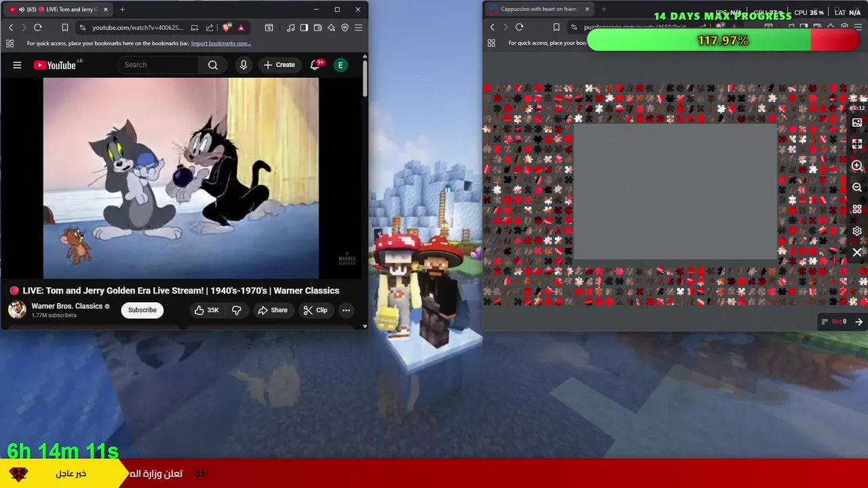Expand the YouTube guide hamburger menu
868x488 pixels.
(x=17, y=65)
